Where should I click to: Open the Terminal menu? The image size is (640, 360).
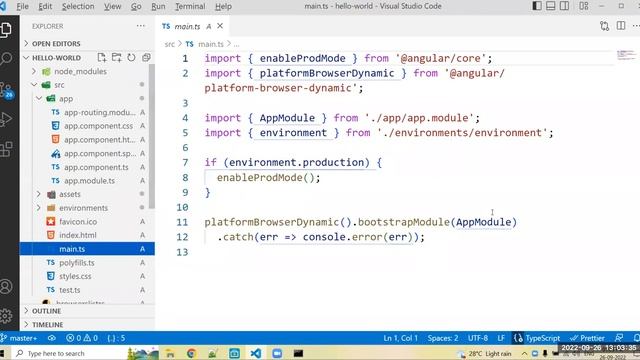pos(190,6)
